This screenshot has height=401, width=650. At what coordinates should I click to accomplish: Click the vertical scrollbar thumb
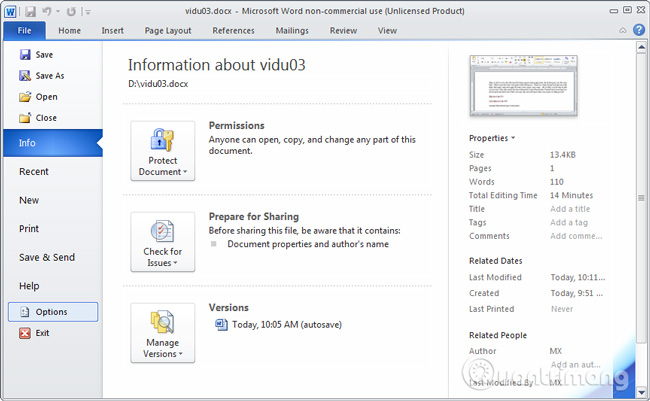pyautogui.click(x=641, y=198)
